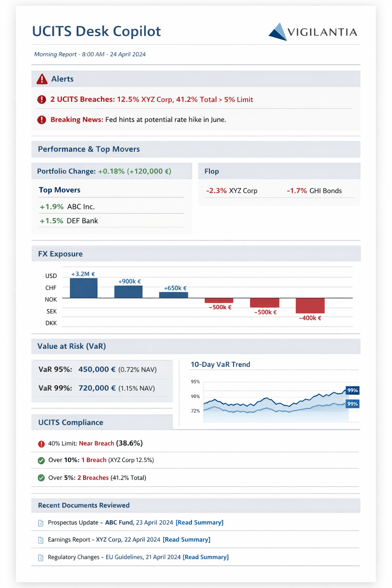392x588 pixels.
Task: Click the Vigilantia triangle logo
Action: (278, 32)
